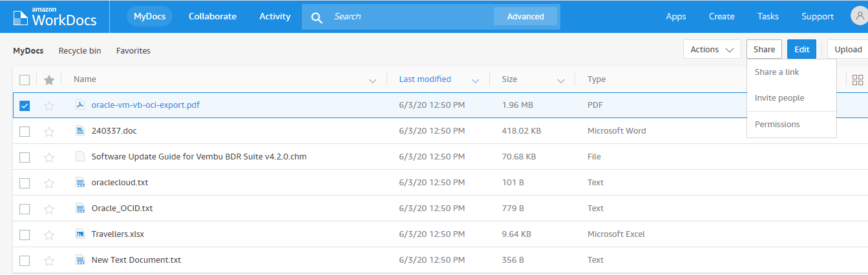Uncheck the oracle-vm-vb-oci-export.pdf checkbox

(x=25, y=106)
